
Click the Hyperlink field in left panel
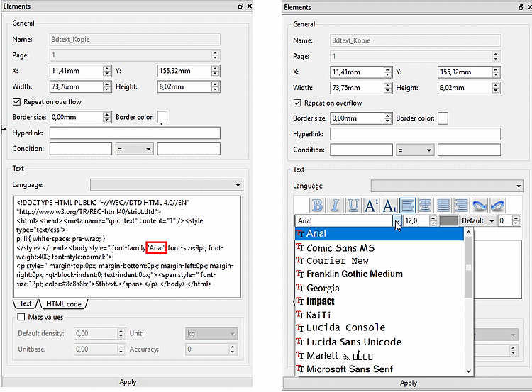pos(135,133)
